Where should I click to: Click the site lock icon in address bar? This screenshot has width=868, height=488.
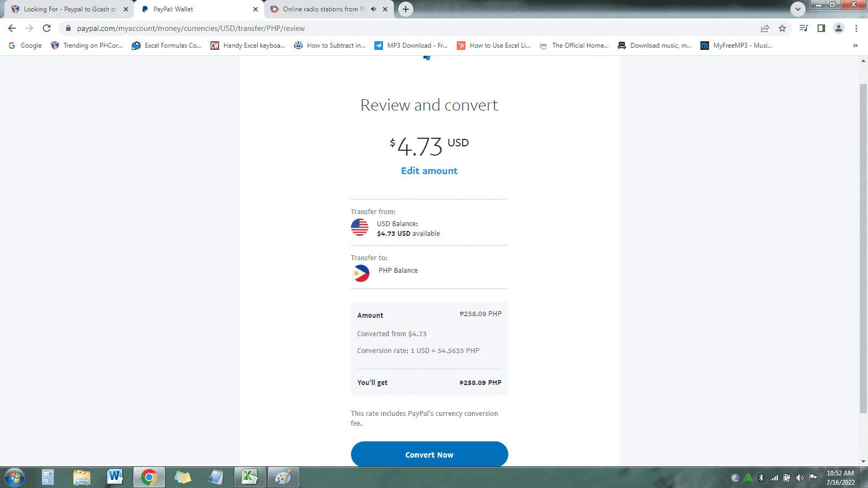pos(68,28)
